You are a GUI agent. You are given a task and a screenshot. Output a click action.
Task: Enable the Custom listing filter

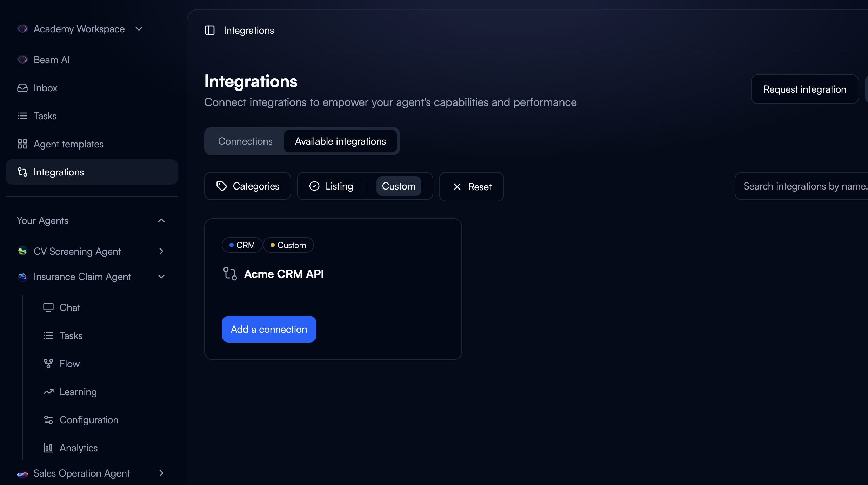[x=398, y=186]
